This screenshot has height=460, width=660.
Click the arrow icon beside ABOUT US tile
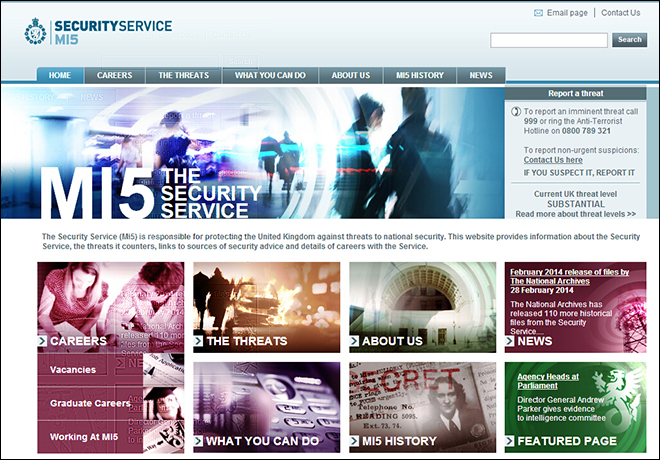tap(354, 341)
